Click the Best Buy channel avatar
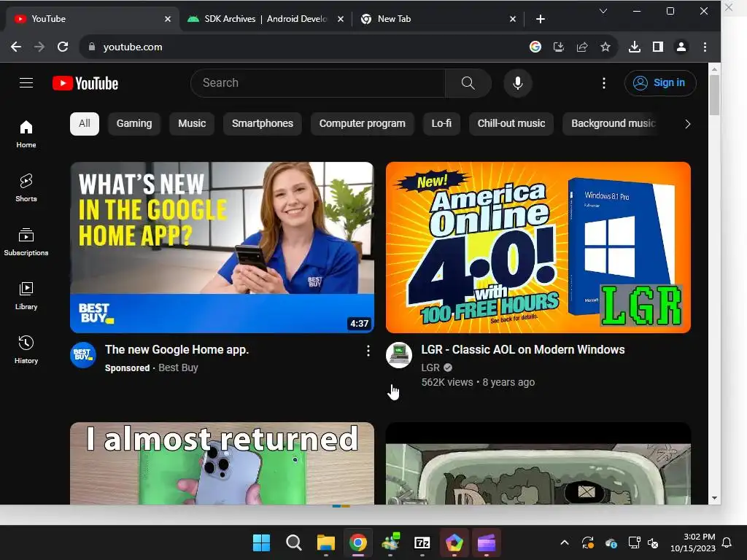The height and width of the screenshot is (560, 747). pos(83,355)
